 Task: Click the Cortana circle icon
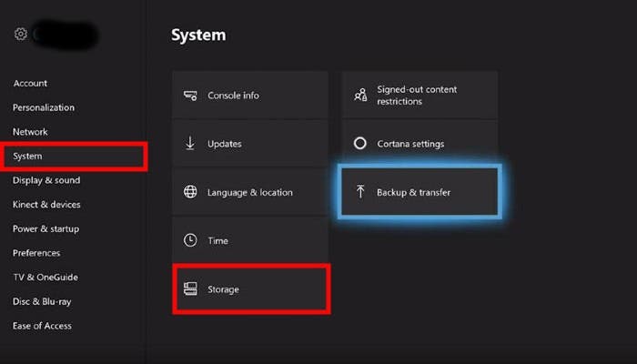coord(360,144)
